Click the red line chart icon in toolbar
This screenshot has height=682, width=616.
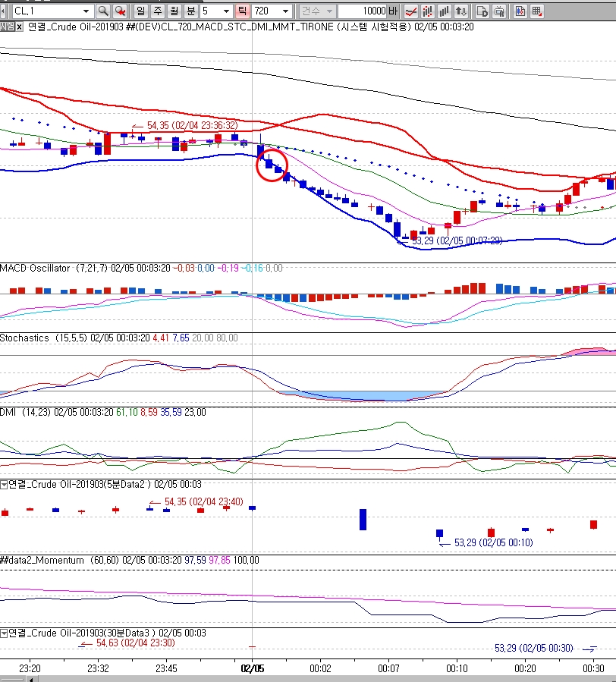410,11
